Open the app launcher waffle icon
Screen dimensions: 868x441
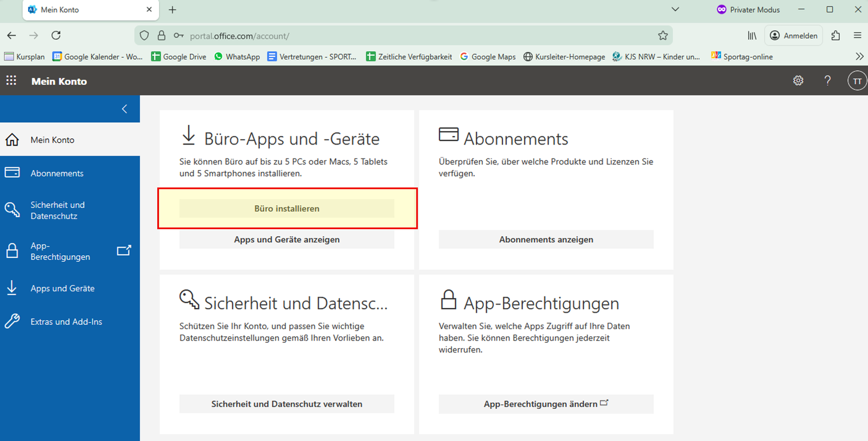coord(11,81)
